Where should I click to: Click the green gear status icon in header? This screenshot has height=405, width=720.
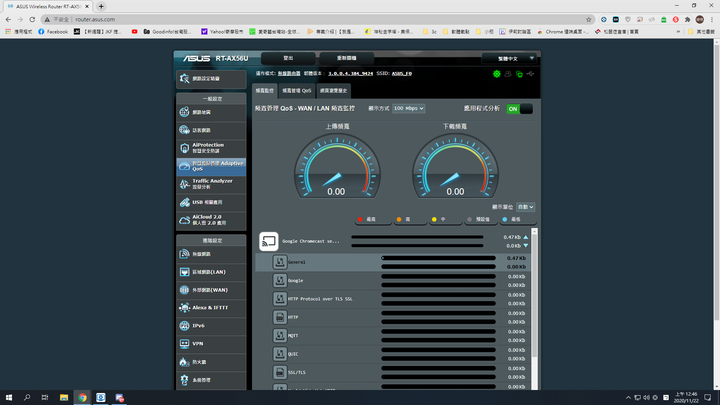click(x=496, y=74)
